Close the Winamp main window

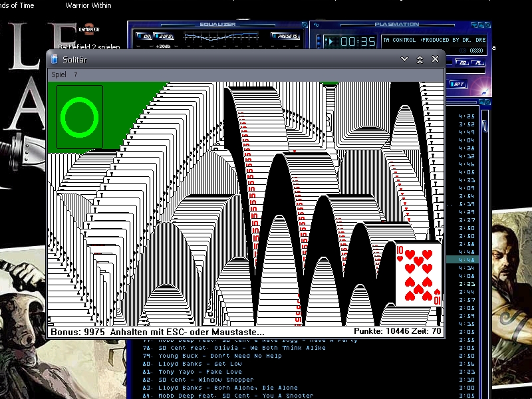click(x=487, y=25)
